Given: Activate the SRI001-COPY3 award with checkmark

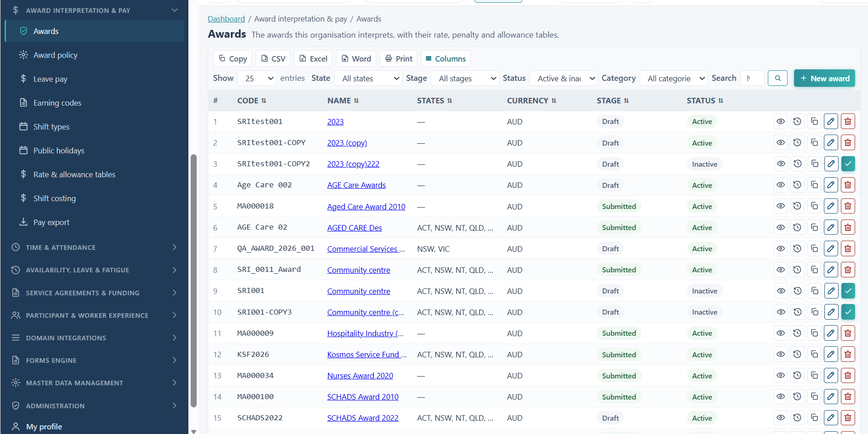Looking at the screenshot, I should (x=848, y=312).
